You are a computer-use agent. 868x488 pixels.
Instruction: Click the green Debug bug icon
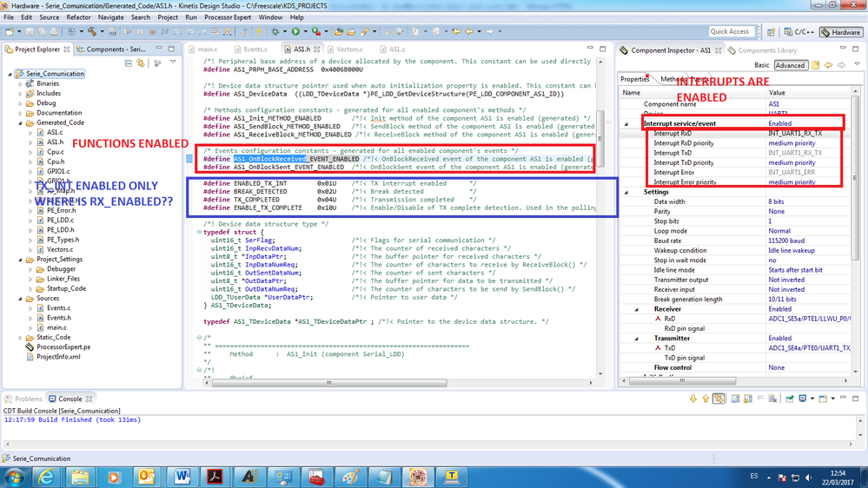[275, 31]
